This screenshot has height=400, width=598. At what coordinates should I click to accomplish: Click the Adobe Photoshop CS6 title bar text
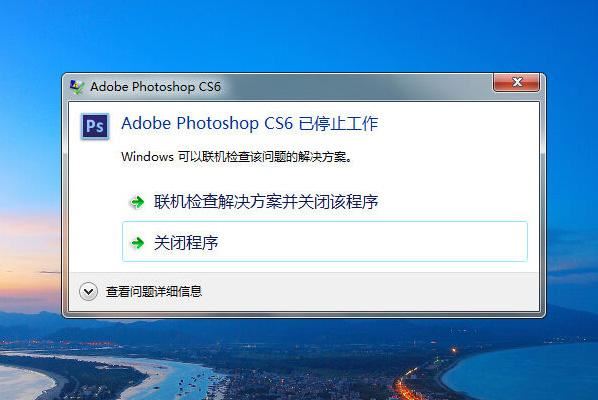(155, 87)
